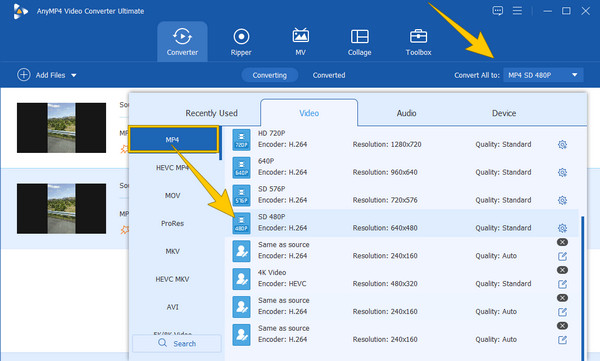
Task: Select the first video thumbnail
Action: [61, 128]
